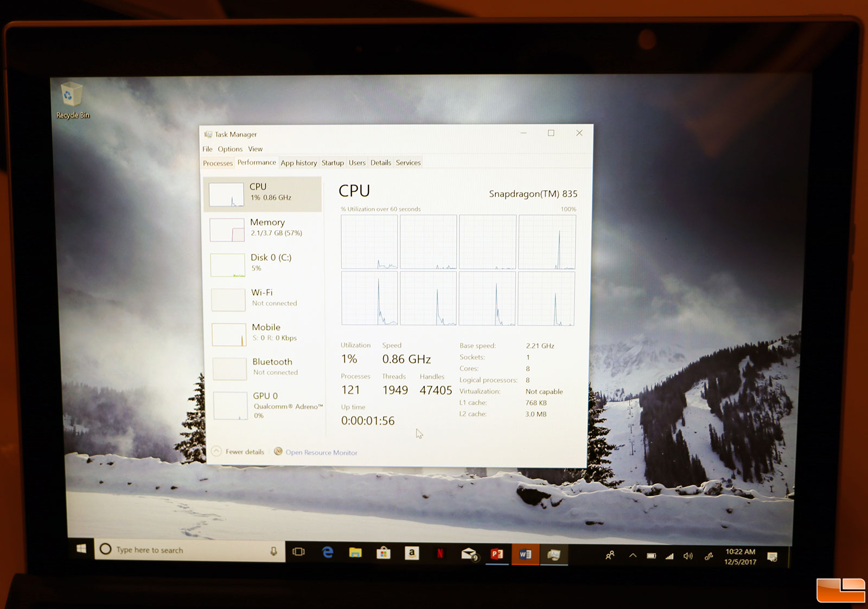
Task: Click the first CPU core utilization graph
Action: tap(369, 242)
